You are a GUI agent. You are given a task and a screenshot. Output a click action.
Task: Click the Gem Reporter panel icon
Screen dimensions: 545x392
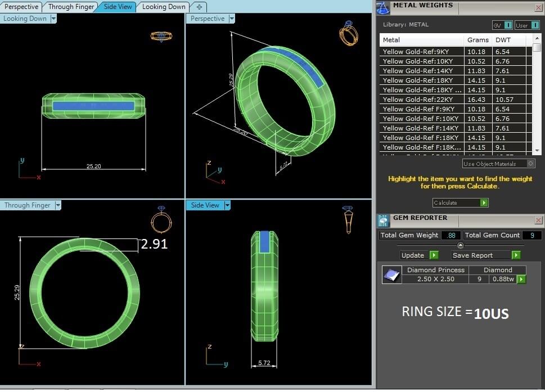click(383, 220)
